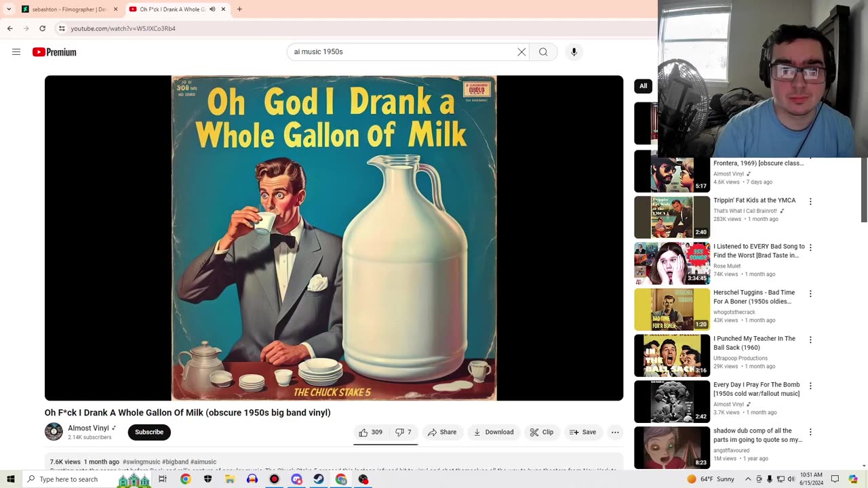
Task: Select the 'Oh F*ck I Drank' YouTube tab
Action: point(178,9)
